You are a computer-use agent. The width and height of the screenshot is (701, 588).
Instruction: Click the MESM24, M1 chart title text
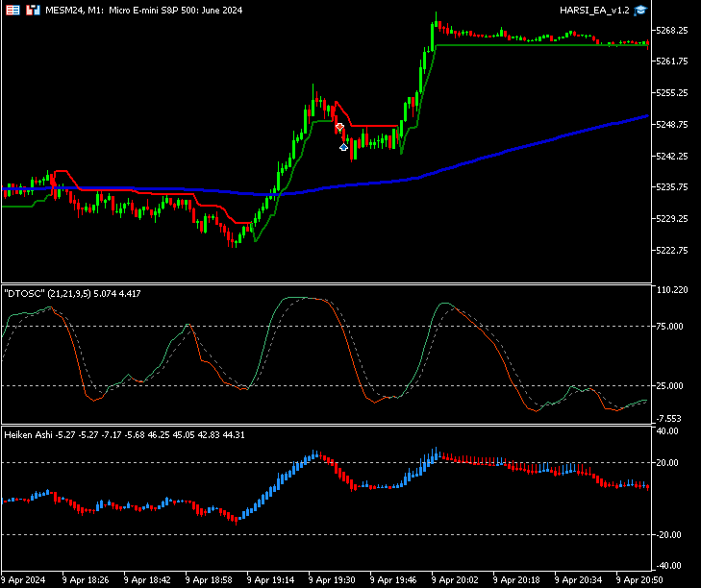(144, 10)
